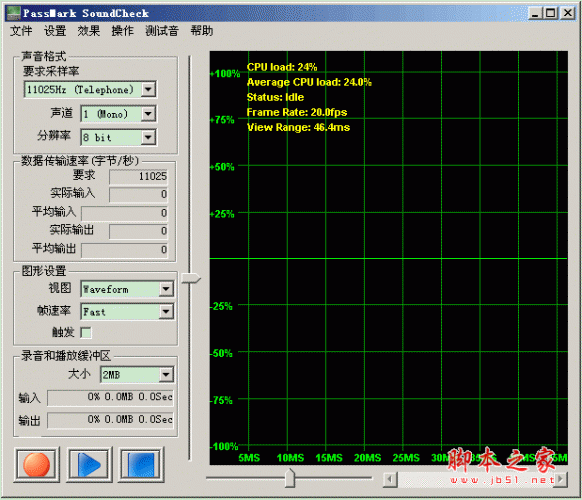
Task: Open the 效果 menu
Action: pyautogui.click(x=89, y=31)
